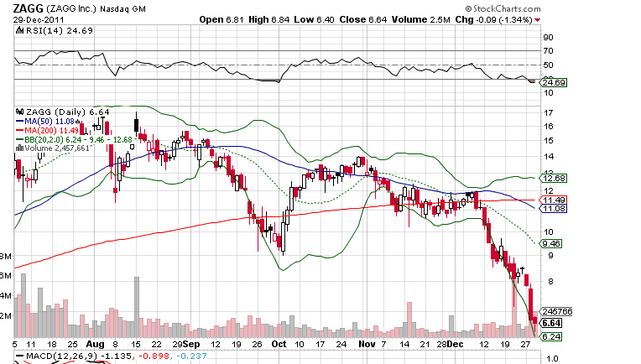
Task: Click the 9 price axis label
Action: (x=550, y=256)
